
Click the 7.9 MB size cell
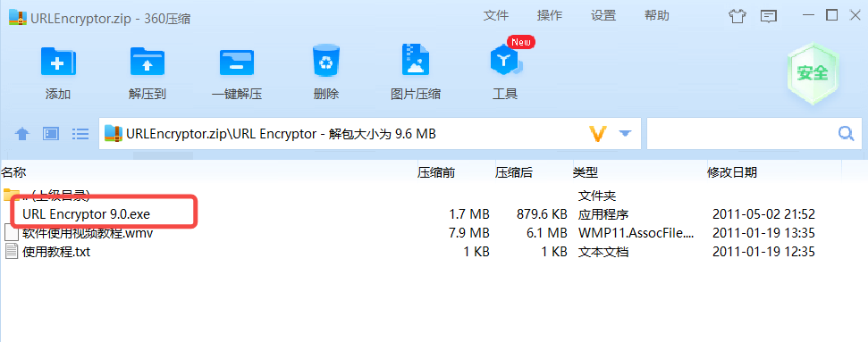pos(469,233)
